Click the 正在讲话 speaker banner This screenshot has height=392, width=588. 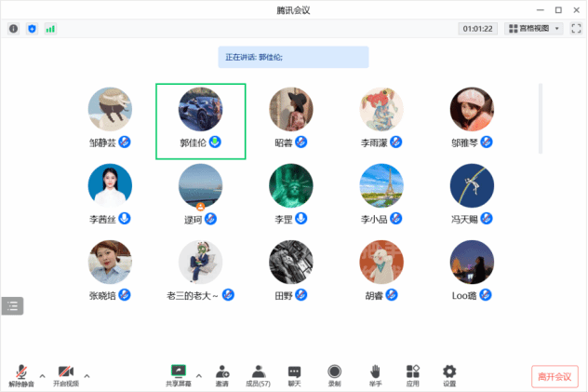pos(293,57)
